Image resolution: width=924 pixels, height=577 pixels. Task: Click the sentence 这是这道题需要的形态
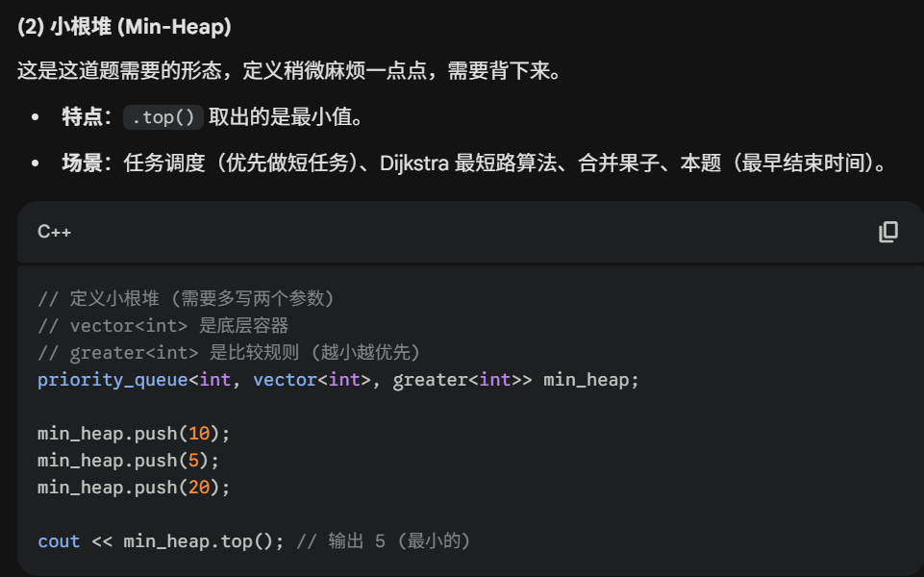[119, 71]
